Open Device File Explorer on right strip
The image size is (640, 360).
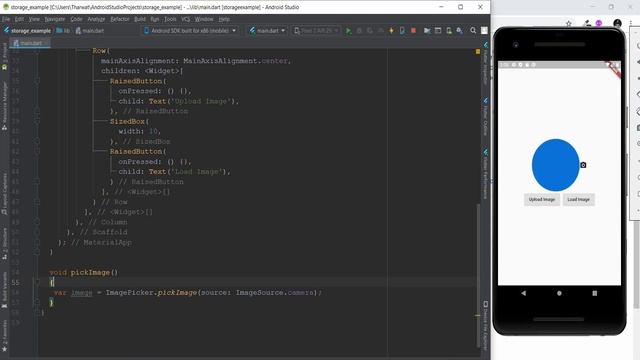[x=486, y=326]
